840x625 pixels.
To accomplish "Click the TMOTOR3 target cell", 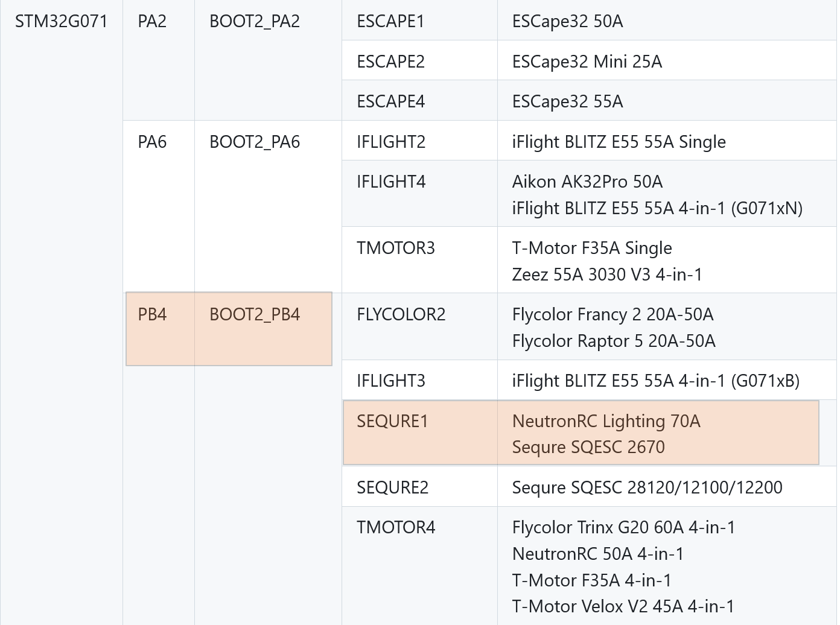I will [419, 260].
